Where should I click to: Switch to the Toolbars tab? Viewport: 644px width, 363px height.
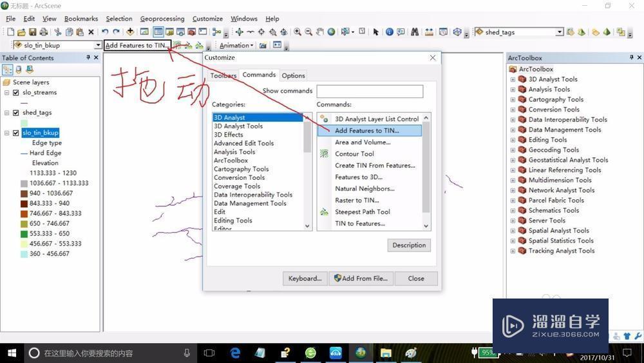(223, 75)
